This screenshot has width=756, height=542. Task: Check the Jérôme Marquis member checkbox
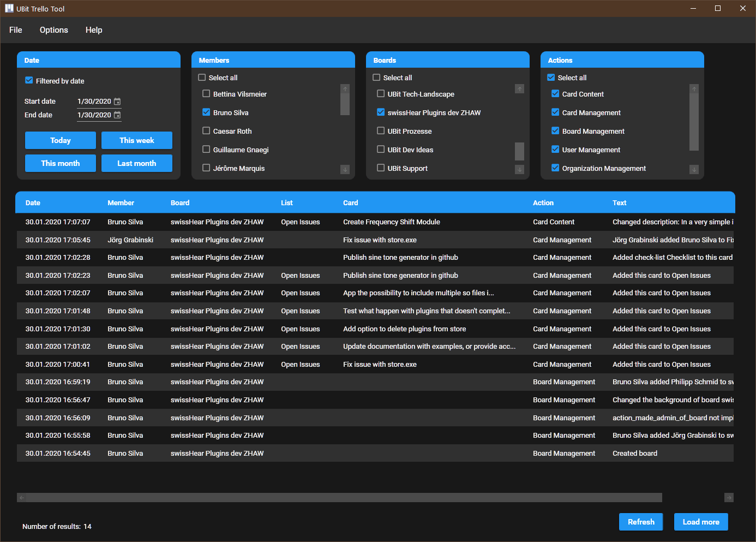(x=206, y=168)
